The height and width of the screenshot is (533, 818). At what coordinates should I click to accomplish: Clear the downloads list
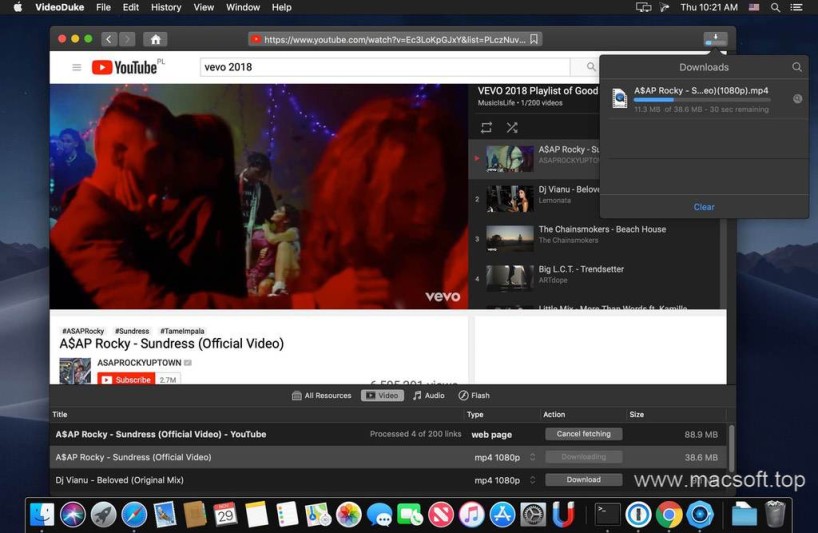tap(704, 207)
